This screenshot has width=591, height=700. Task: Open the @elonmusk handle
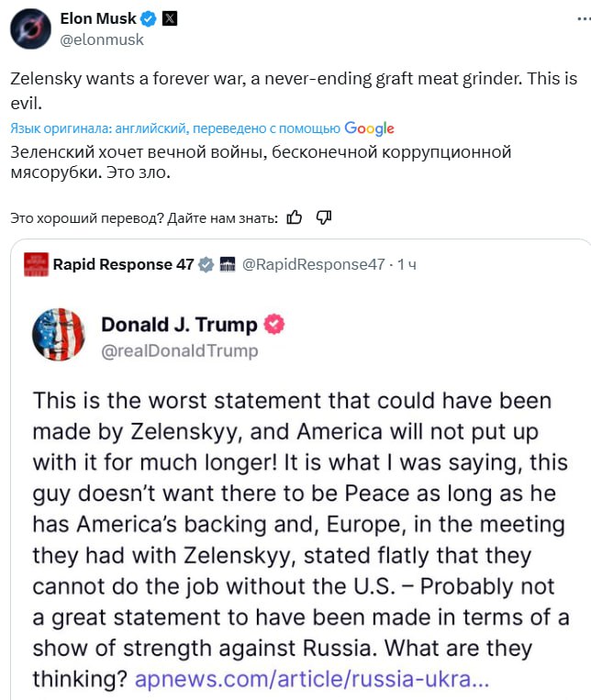coord(102,39)
